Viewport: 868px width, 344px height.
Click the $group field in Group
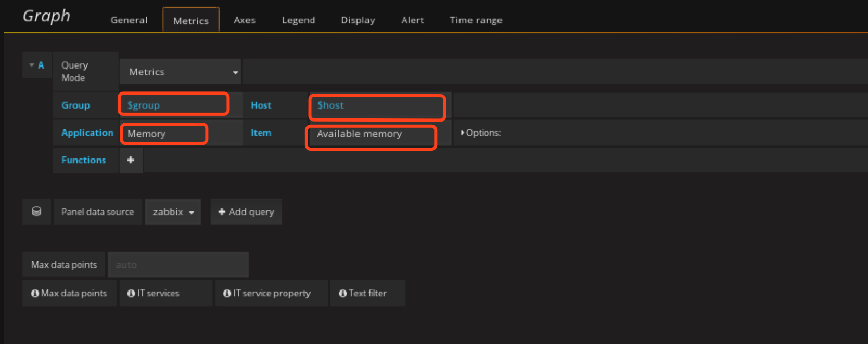click(x=173, y=105)
